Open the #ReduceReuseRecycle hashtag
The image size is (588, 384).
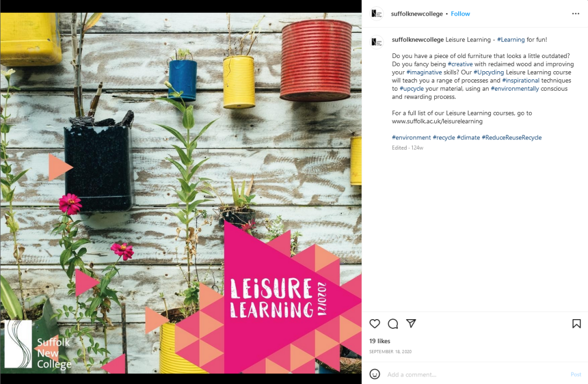pyautogui.click(x=512, y=138)
